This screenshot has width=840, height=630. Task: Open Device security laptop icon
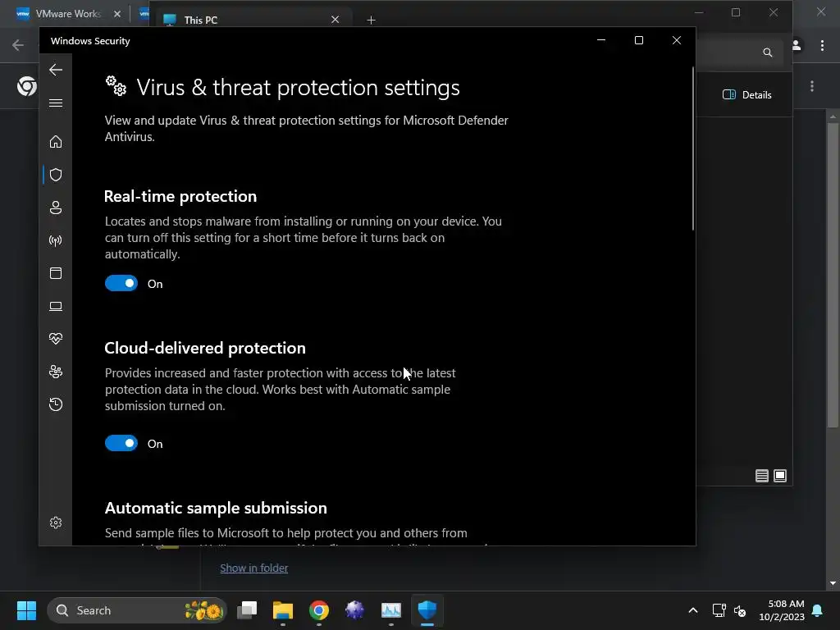click(x=56, y=306)
